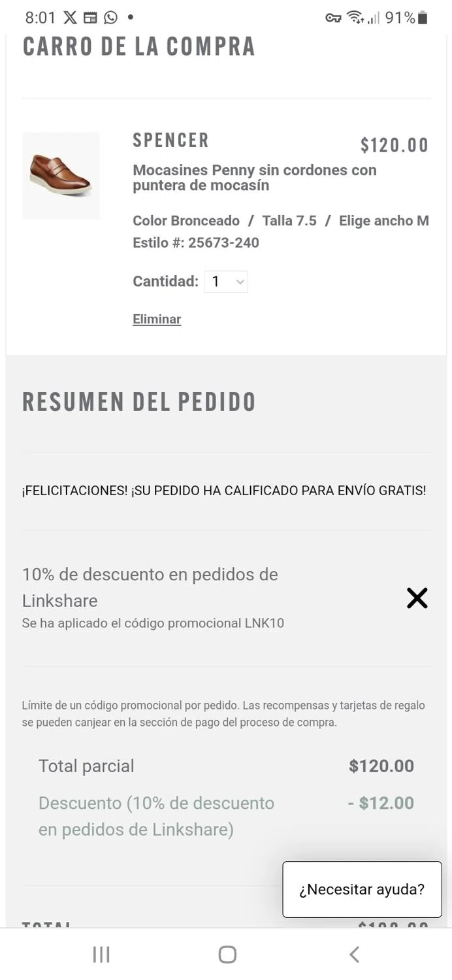The image size is (452, 980).
Task: Tap the Mocasines Penny product description
Action: pos(255,178)
